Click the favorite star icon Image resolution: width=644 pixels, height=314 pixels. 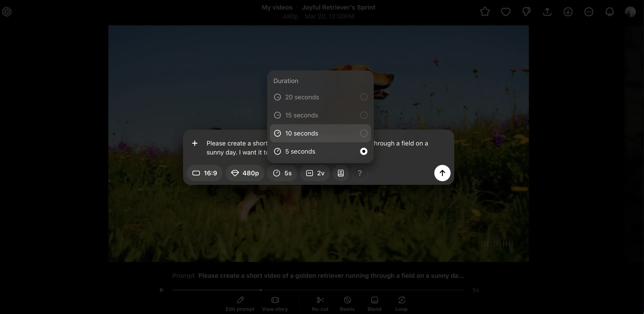pyautogui.click(x=485, y=12)
